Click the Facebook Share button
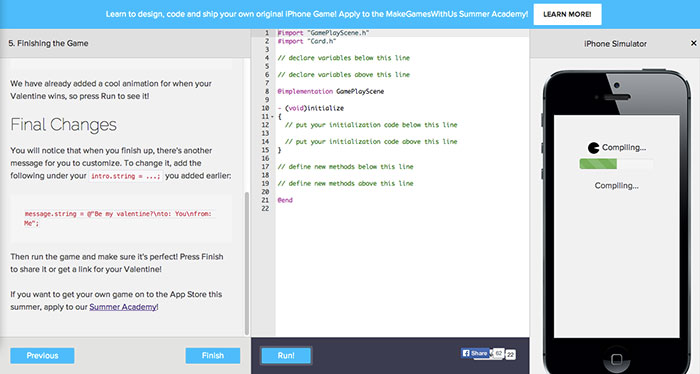The width and height of the screenshot is (700, 374). click(x=475, y=353)
